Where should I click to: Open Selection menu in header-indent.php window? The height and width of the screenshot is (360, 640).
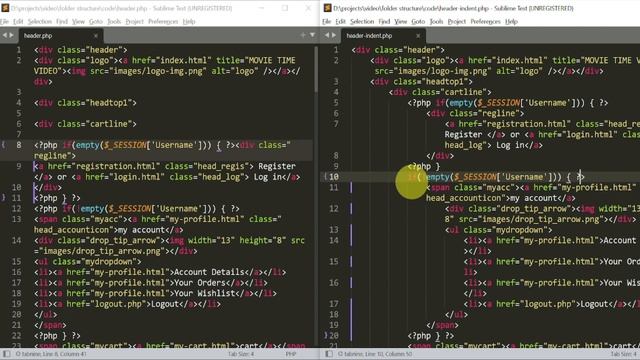[362, 22]
